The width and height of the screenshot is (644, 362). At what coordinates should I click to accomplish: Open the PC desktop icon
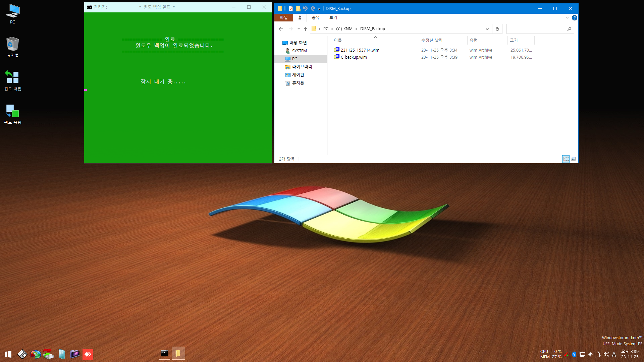click(x=12, y=14)
